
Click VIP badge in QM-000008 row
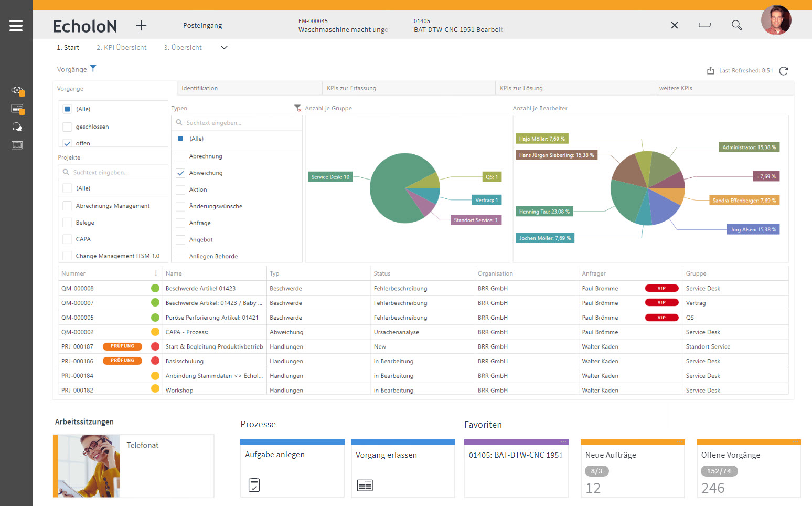coord(661,288)
